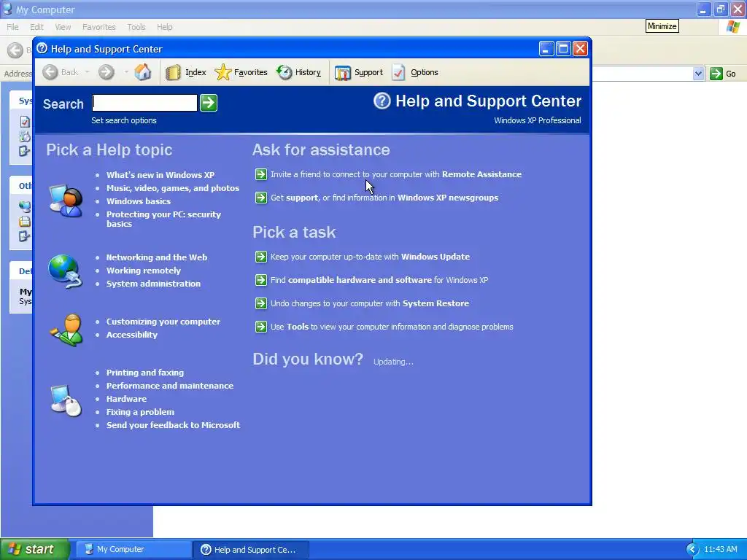This screenshot has height=560, width=747.
Task: Click Set search options link
Action: coord(124,120)
